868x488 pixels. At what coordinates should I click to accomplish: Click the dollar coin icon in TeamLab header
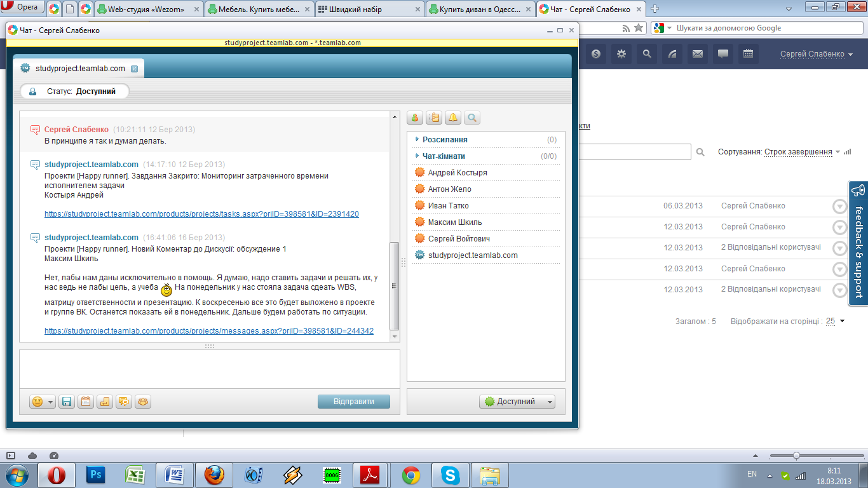(x=596, y=54)
